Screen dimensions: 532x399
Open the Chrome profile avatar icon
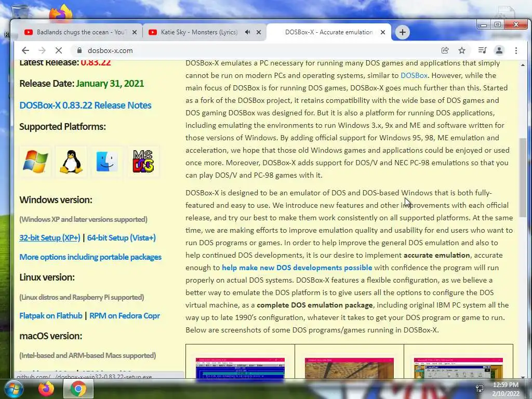pos(499,50)
